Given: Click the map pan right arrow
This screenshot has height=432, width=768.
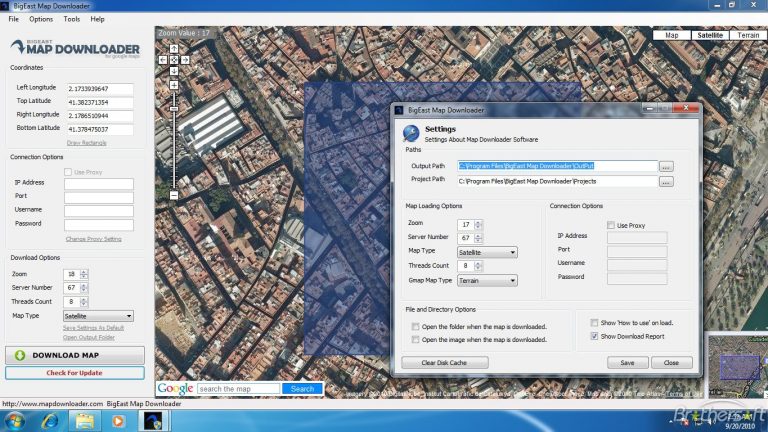Looking at the screenshot, I should 185,59.
